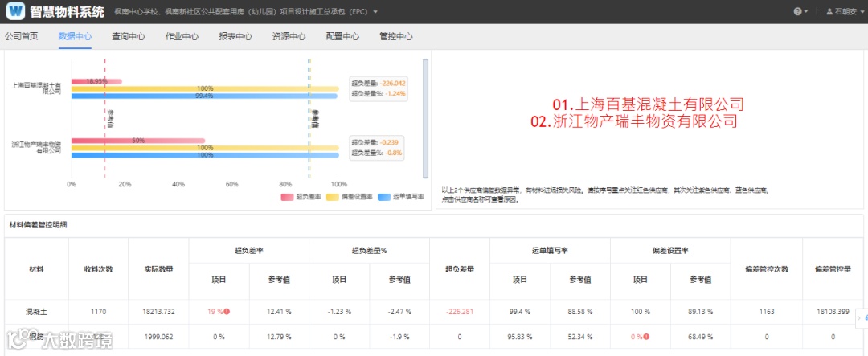The width and height of the screenshot is (868, 356).
Task: Click the chart's vertical scrollbar
Action: point(425,118)
